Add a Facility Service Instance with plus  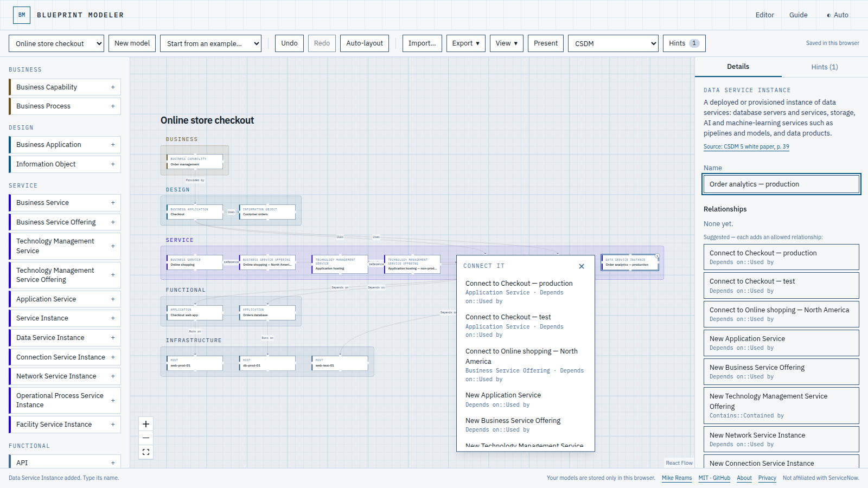coord(113,425)
